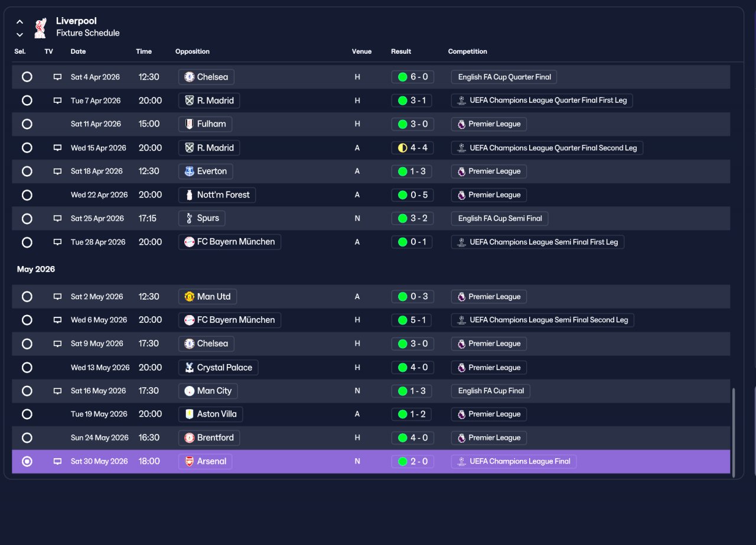
Task: Sort fixtures by the Date column header
Action: [x=78, y=51]
